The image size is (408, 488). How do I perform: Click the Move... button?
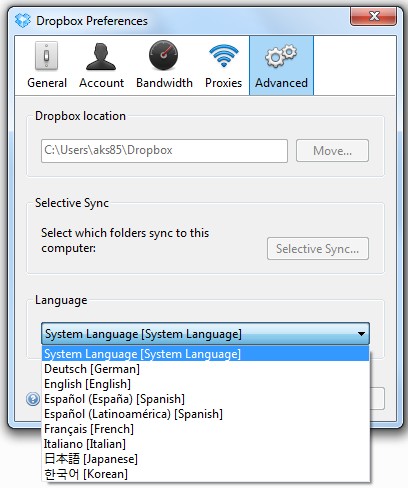(x=332, y=151)
